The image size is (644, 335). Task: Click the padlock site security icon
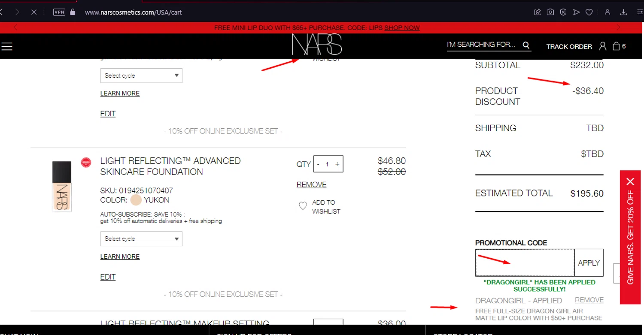point(73,12)
